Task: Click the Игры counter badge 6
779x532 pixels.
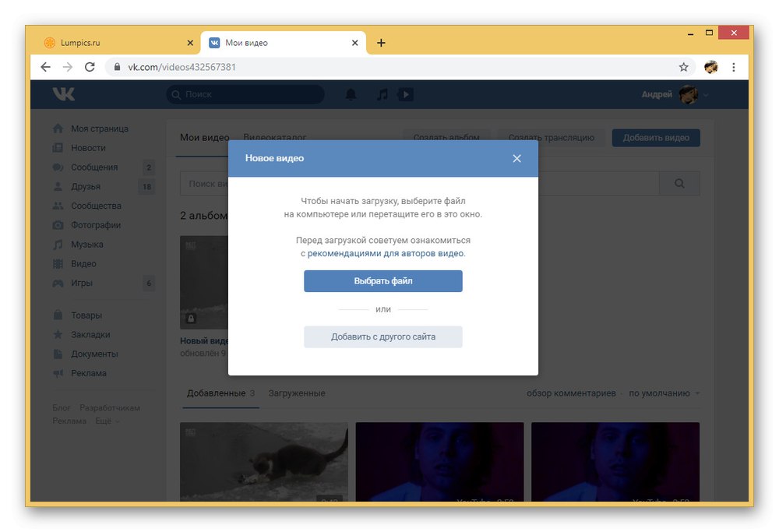Action: pos(149,284)
